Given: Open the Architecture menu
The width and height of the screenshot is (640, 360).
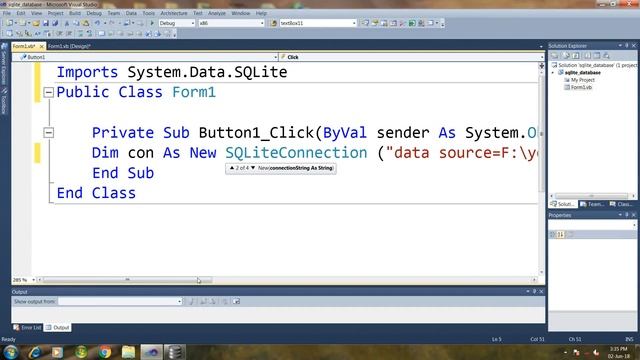Looking at the screenshot, I should point(174,13).
